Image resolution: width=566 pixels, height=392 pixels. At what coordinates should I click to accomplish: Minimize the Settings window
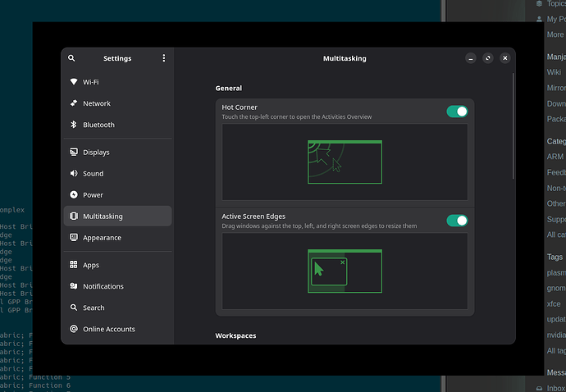pos(470,58)
